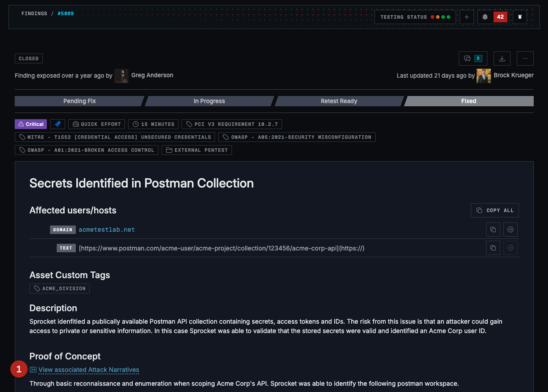Click OWASP A01:2021 Broken Access Control tag
The height and width of the screenshot is (392, 548).
coord(86,150)
